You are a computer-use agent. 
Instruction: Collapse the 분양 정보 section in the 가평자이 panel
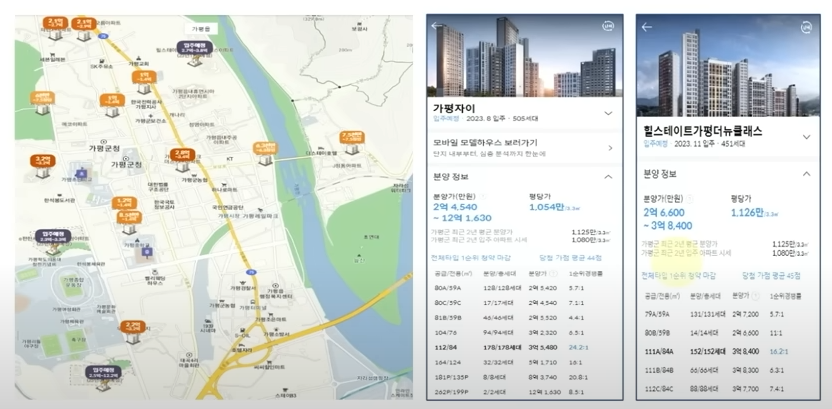point(608,177)
